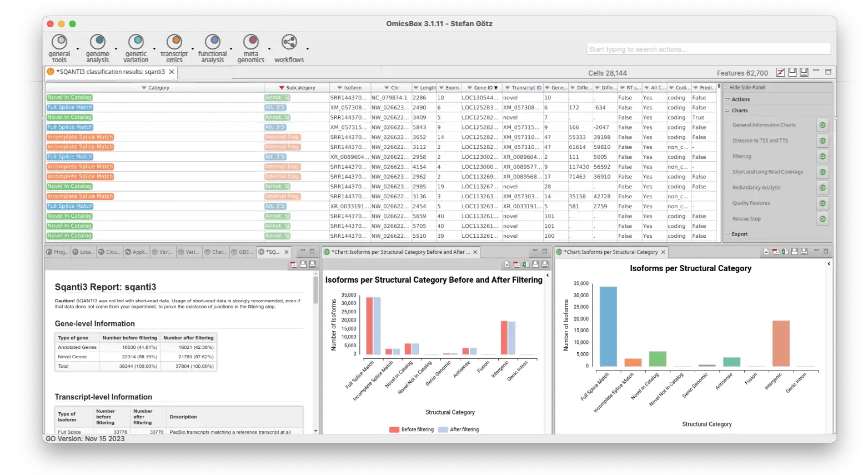Viewport: 868px width, 475px height.
Task: Open sidebar arrow of Isoforms per Structural Category chart
Action: tap(829, 264)
